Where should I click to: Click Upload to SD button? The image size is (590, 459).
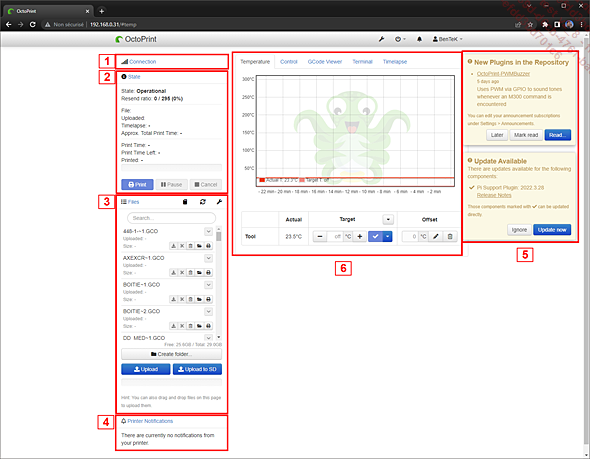197,369
